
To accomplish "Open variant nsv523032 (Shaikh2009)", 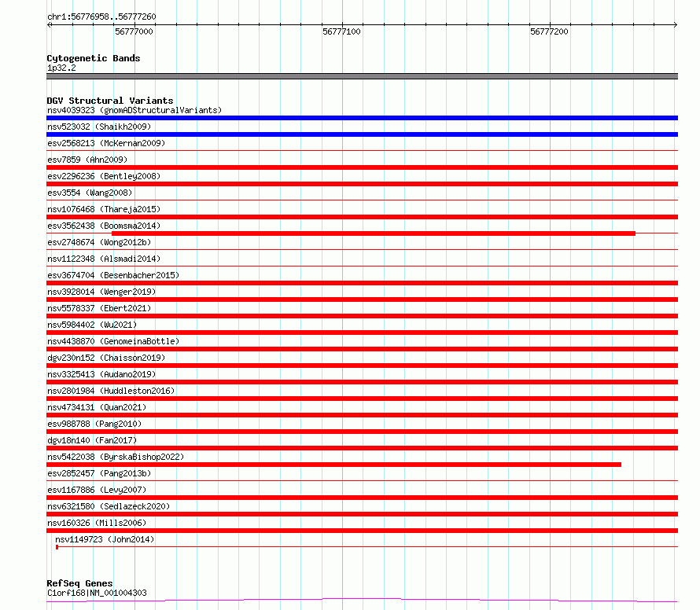I will [x=99, y=127].
